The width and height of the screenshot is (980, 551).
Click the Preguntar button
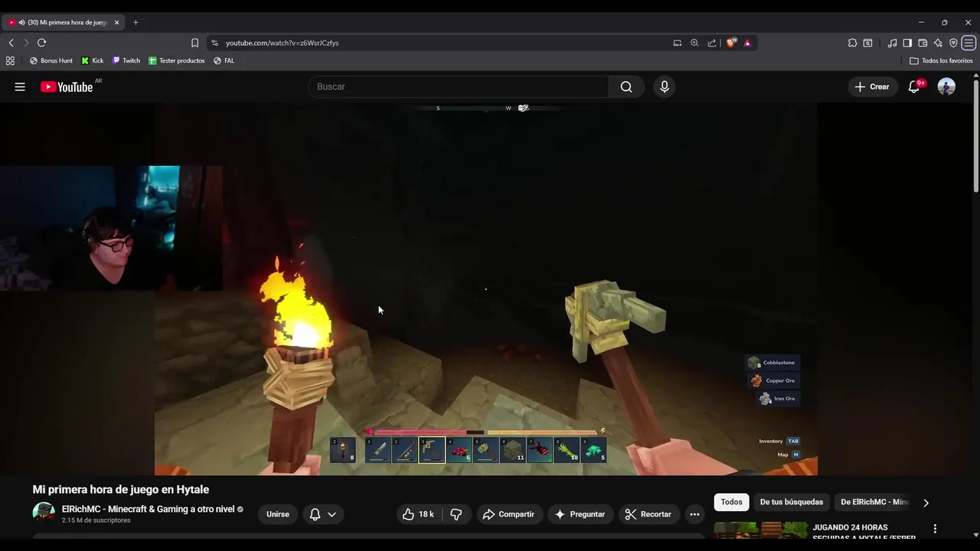(x=580, y=514)
